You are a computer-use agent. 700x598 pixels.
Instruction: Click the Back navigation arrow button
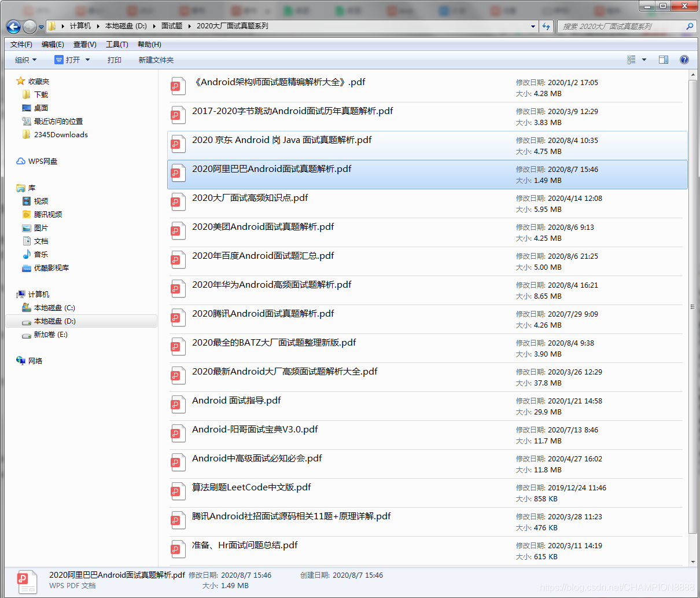(13, 27)
